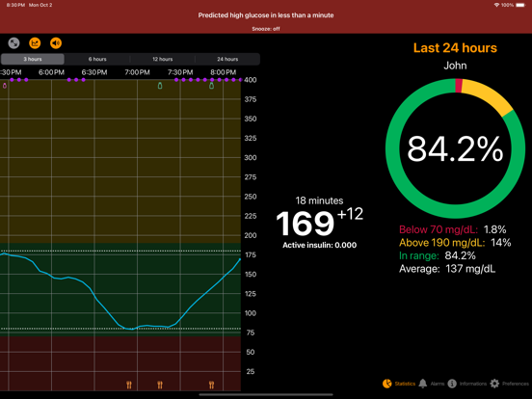Select the 3 hours range tab
532x399 pixels.
click(x=33, y=59)
